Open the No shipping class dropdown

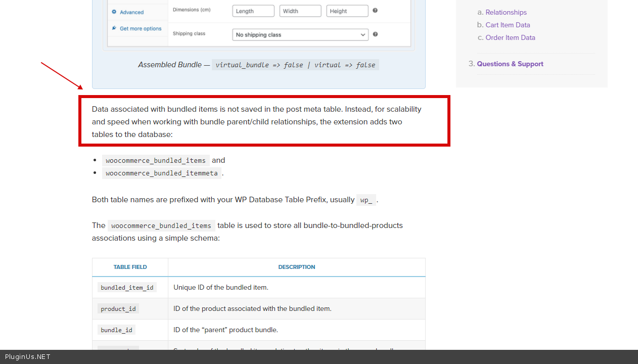click(x=300, y=35)
